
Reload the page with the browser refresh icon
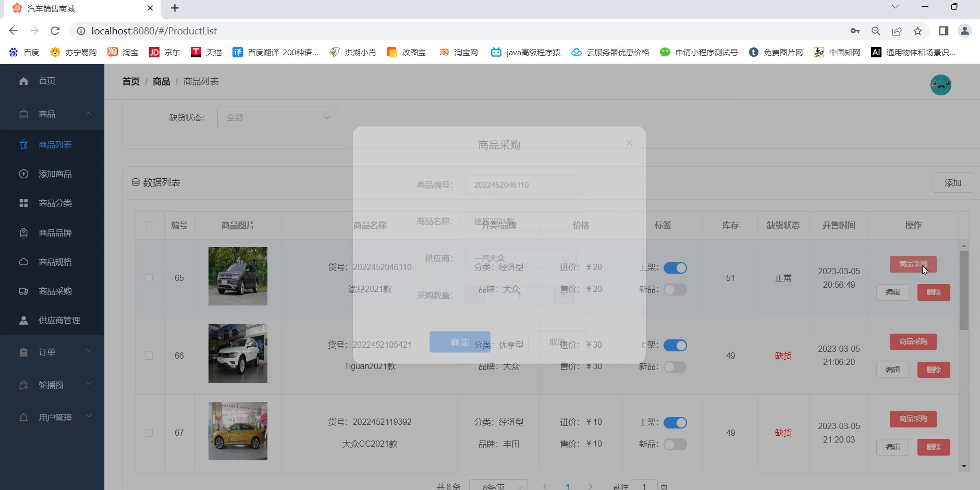point(55,31)
